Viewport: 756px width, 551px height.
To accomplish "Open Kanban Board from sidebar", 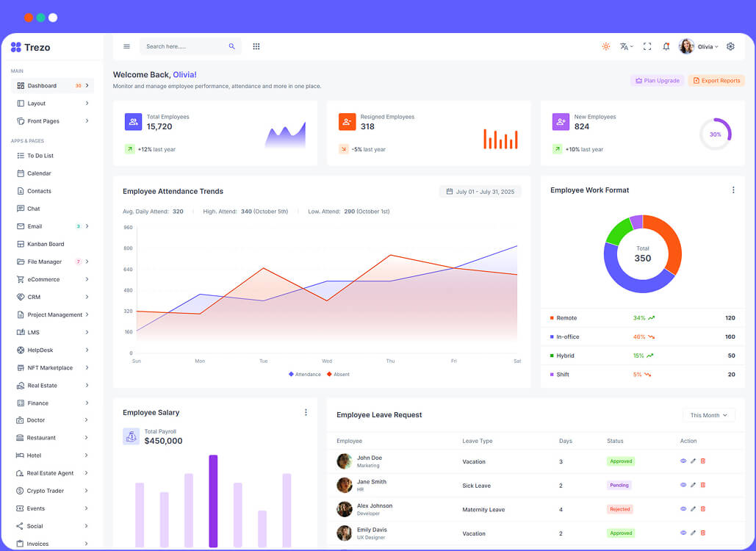I will coord(46,244).
